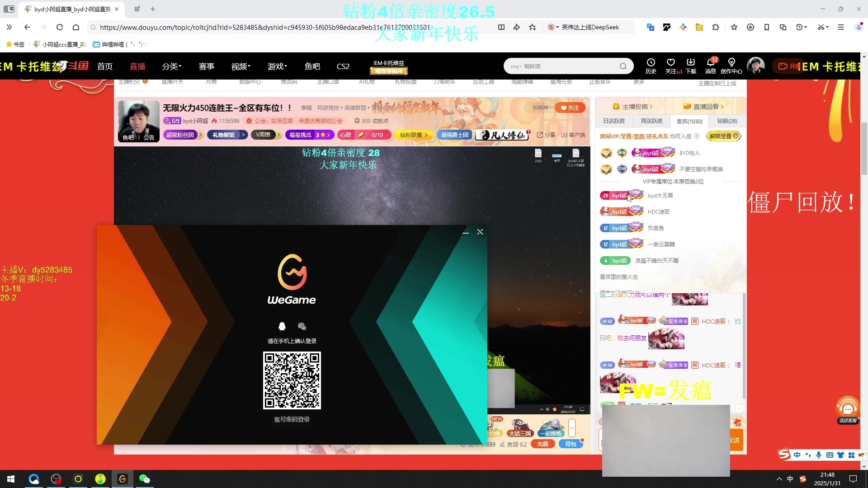Click 分享 share link in stream header
The image size is (868, 488).
(546, 135)
